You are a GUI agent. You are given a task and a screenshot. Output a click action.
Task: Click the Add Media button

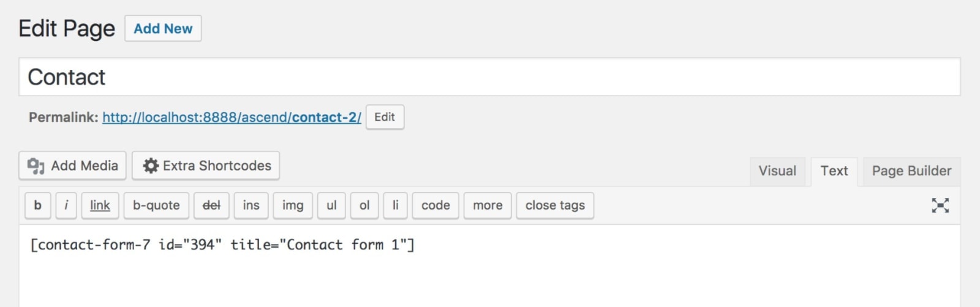click(x=72, y=165)
